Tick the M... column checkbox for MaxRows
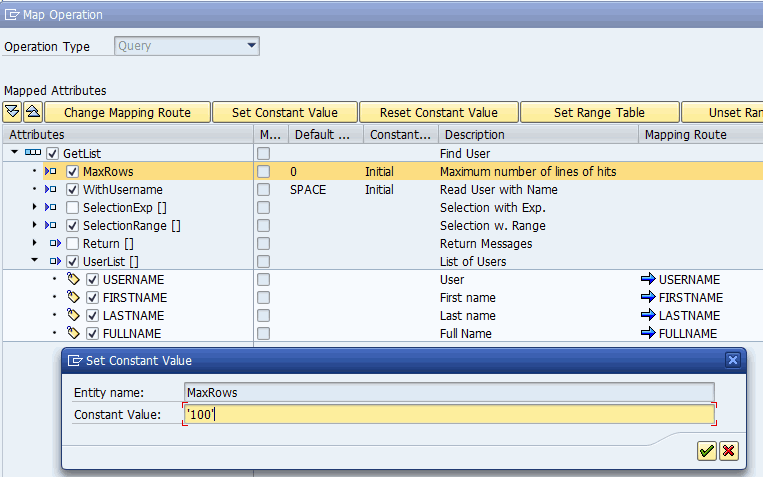This screenshot has width=763, height=477. click(263, 172)
